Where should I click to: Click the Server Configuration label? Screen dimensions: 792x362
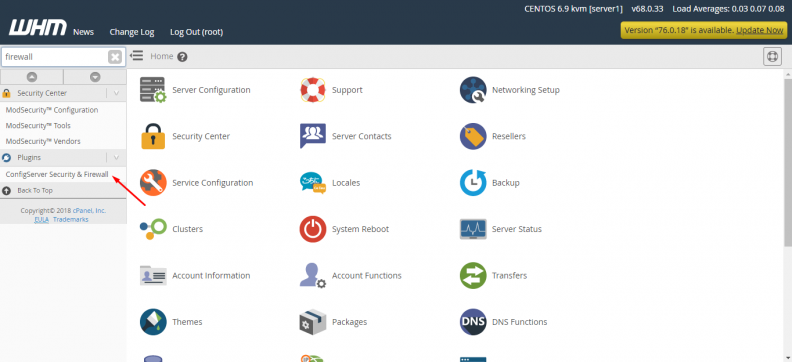click(211, 90)
